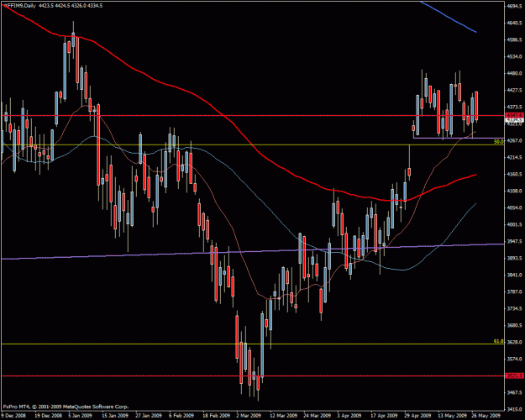Click the '3841.0' price axis label
The image size is (525, 420).
point(515,275)
